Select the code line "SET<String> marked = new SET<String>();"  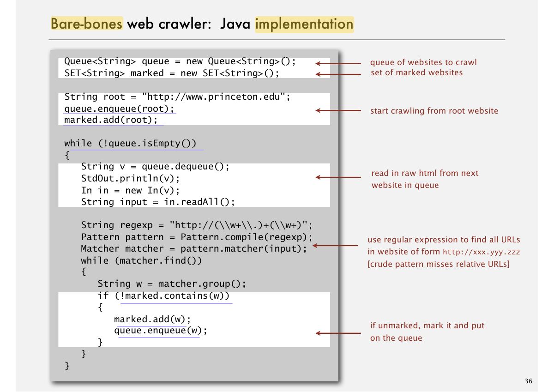click(x=172, y=73)
